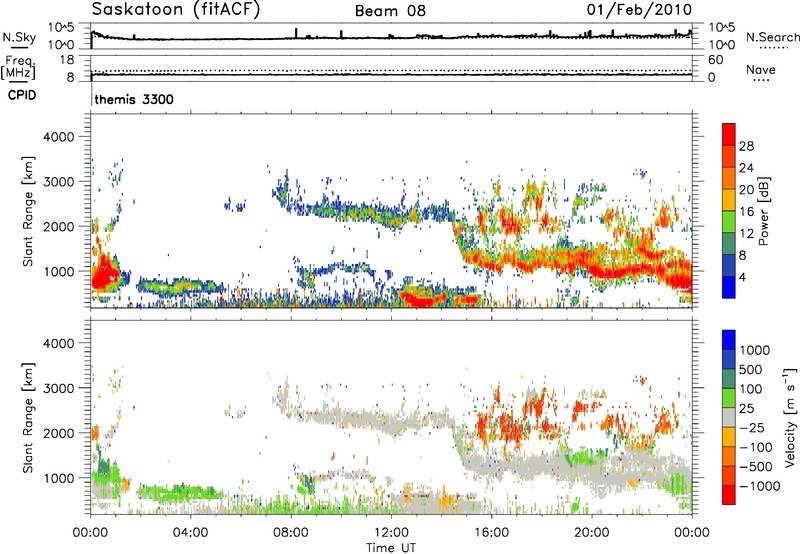The image size is (800, 554).
Task: Click the "20:00" time tick label
Action: (x=591, y=533)
